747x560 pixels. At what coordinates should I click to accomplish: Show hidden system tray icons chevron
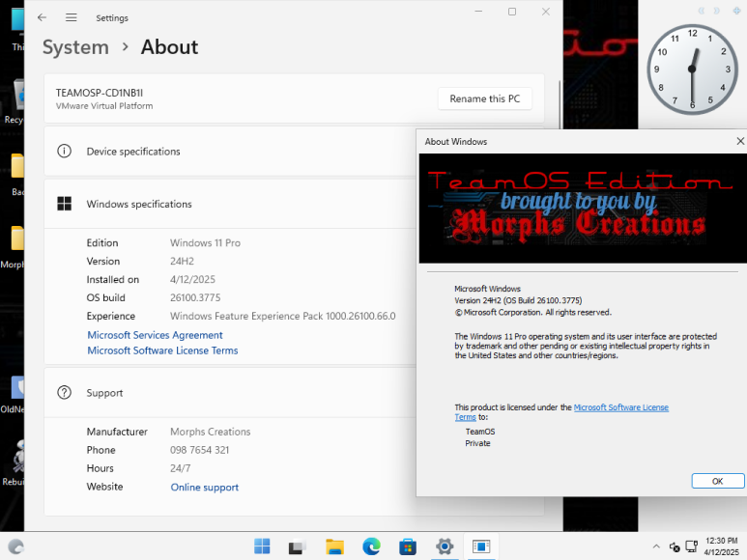click(656, 546)
